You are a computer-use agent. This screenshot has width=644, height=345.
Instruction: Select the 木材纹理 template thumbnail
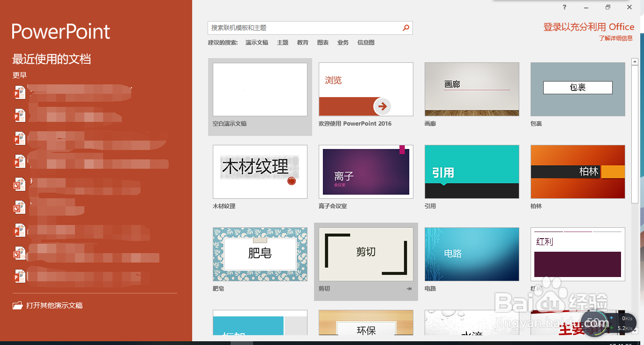click(x=260, y=172)
